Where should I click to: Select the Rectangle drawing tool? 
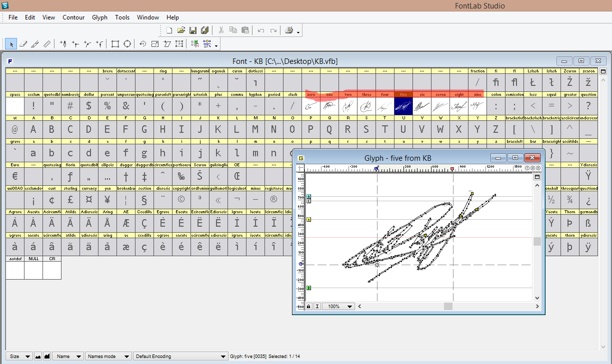coord(115,44)
